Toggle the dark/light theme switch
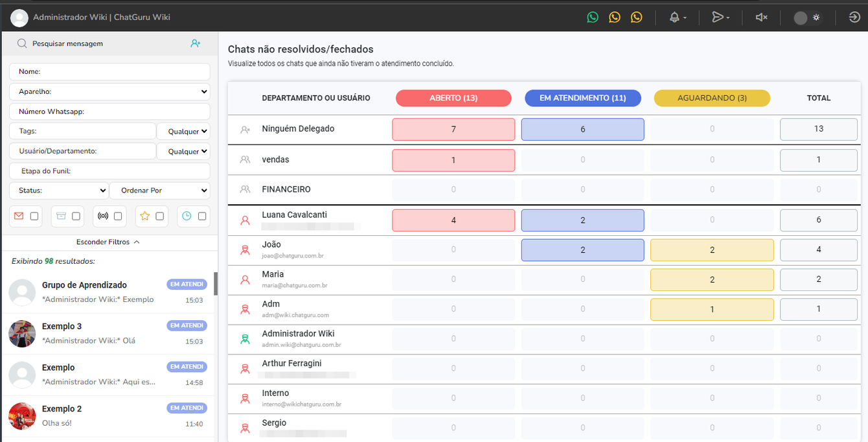The image size is (868, 442). point(807,17)
